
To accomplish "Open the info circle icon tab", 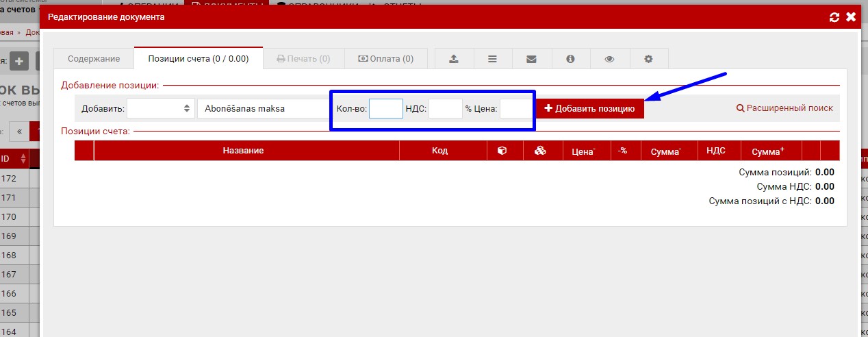I will (x=570, y=59).
